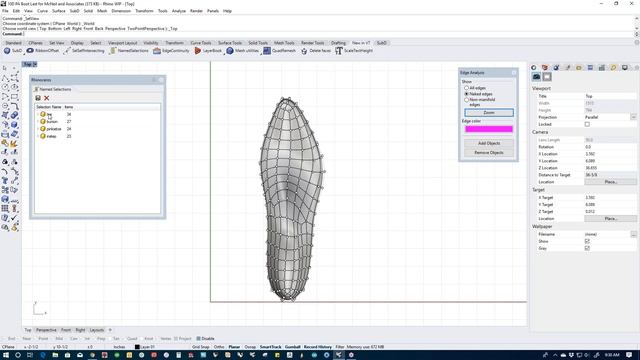Click the black layer color swatch in status bar

tap(137, 347)
